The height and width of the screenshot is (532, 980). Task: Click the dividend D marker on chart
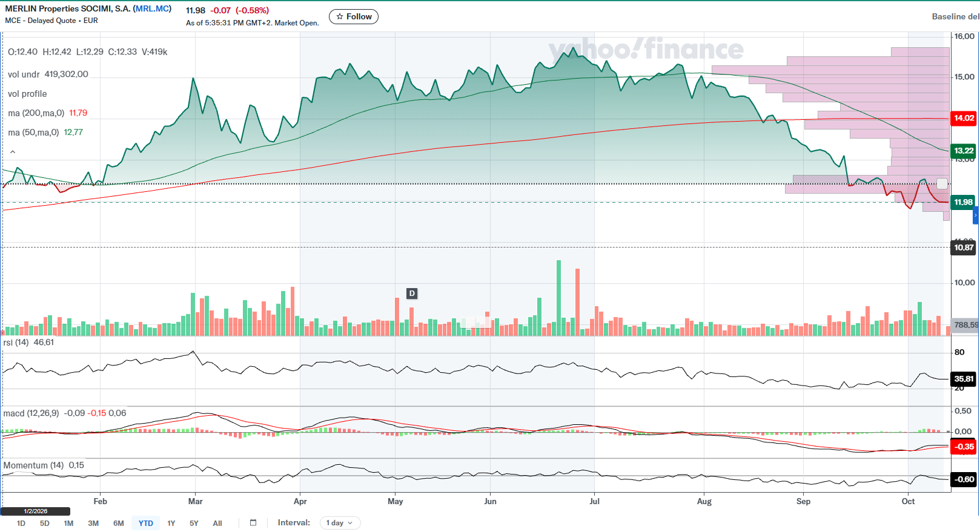coord(412,294)
